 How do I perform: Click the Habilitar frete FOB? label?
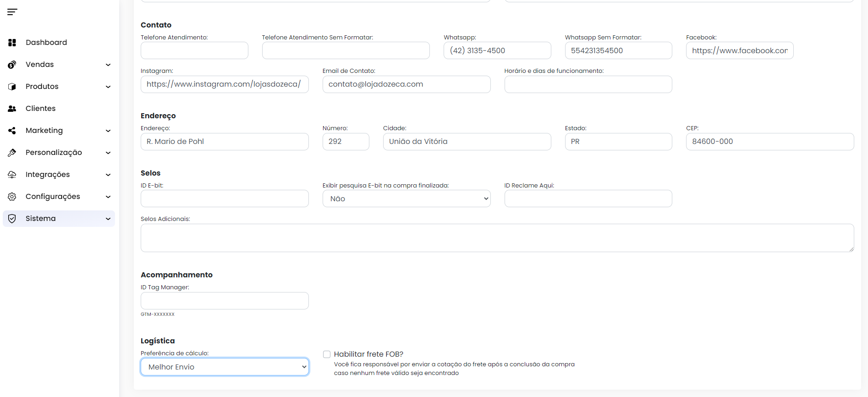tap(368, 354)
